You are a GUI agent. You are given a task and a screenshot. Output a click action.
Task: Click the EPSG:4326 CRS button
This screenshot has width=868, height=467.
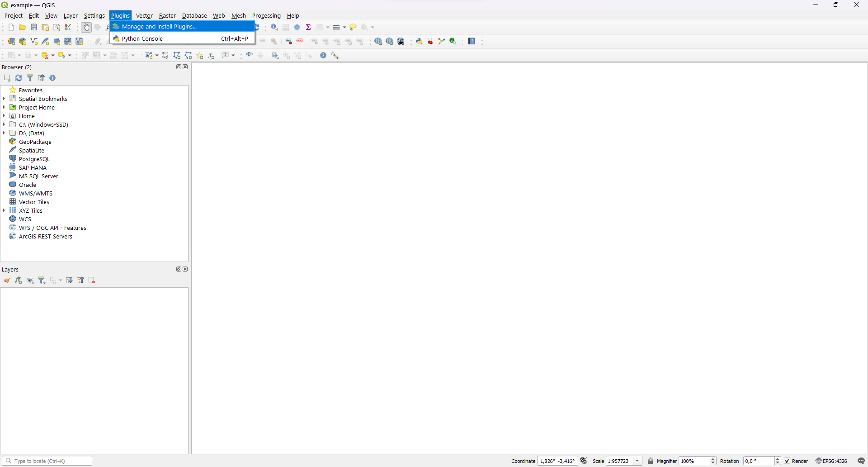(831, 461)
